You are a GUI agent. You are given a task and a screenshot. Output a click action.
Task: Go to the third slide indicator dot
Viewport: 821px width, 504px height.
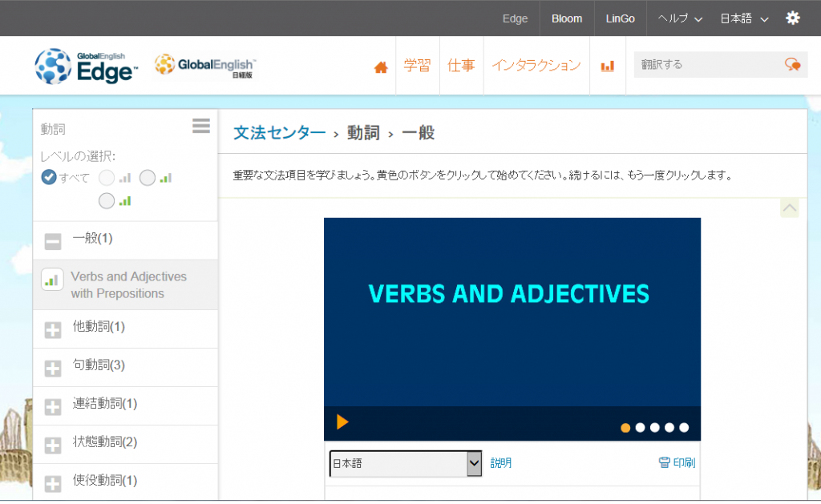(654, 428)
